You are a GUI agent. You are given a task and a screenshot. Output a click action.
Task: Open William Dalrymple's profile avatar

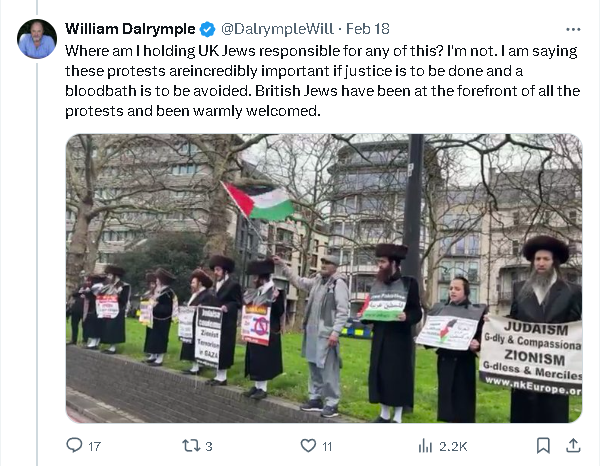pos(37,38)
